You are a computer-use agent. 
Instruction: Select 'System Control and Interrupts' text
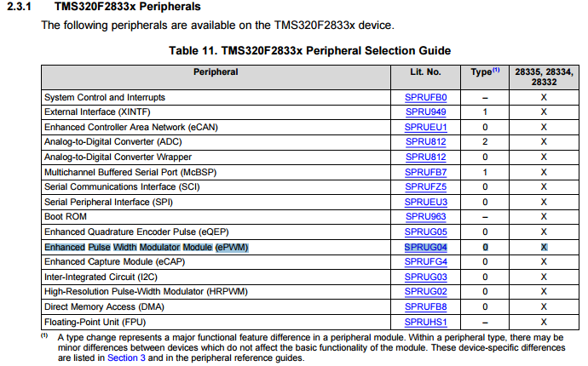(105, 97)
